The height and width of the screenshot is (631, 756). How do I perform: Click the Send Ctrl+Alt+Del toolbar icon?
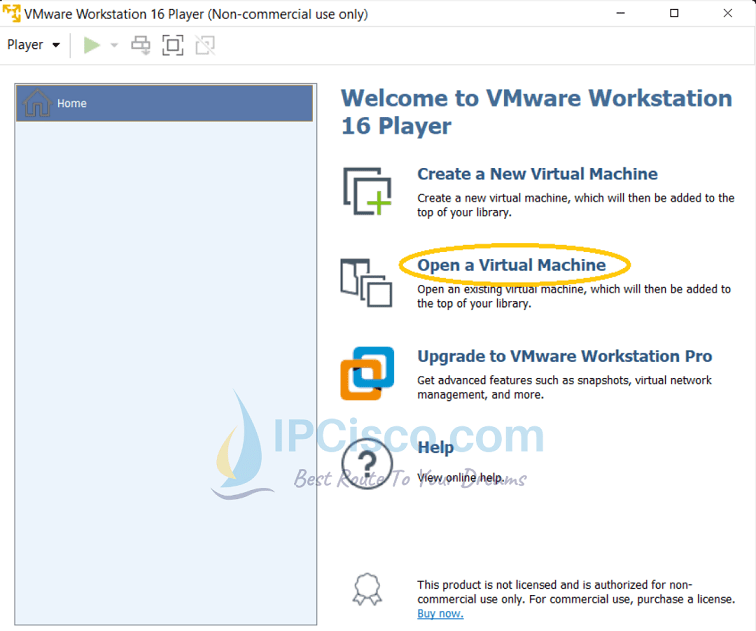(x=141, y=45)
